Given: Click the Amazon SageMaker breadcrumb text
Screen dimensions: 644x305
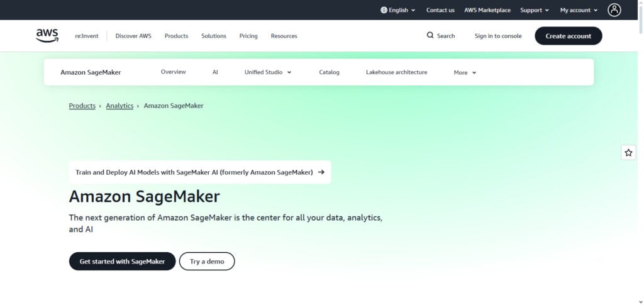Looking at the screenshot, I should click(174, 106).
